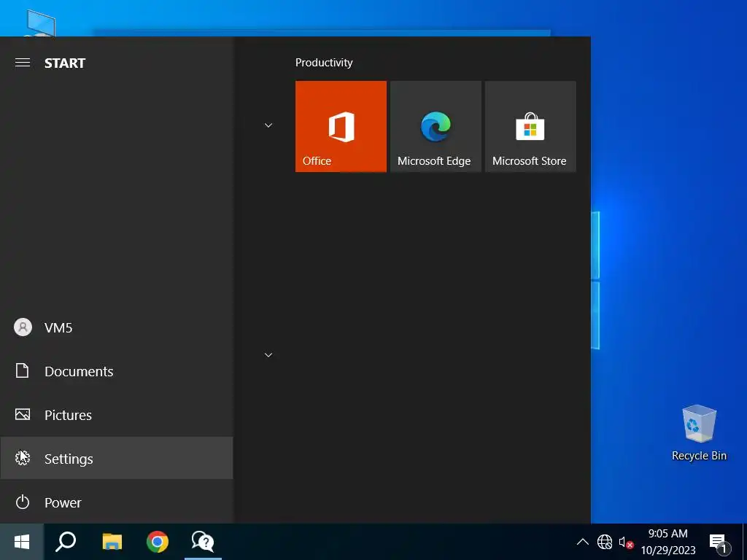The width and height of the screenshot is (747, 560).
Task: Collapse the Start hamburger menu
Action: coord(23,63)
